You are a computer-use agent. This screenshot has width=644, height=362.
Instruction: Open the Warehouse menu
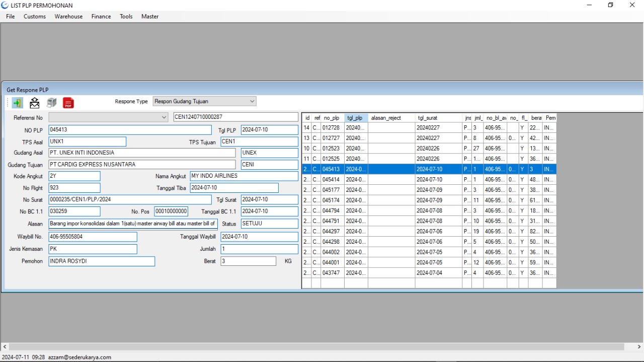68,17
